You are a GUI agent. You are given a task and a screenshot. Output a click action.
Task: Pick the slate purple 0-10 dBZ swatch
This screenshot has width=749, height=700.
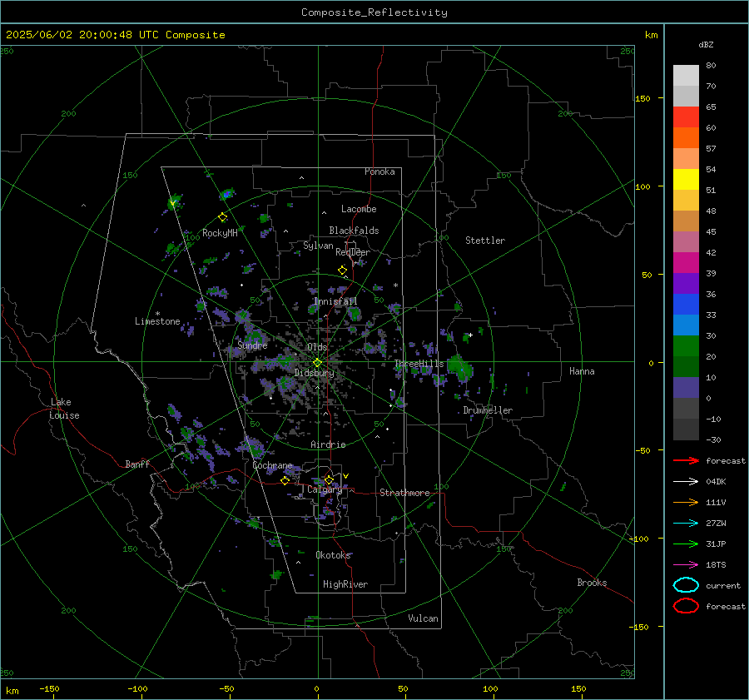pyautogui.click(x=686, y=388)
